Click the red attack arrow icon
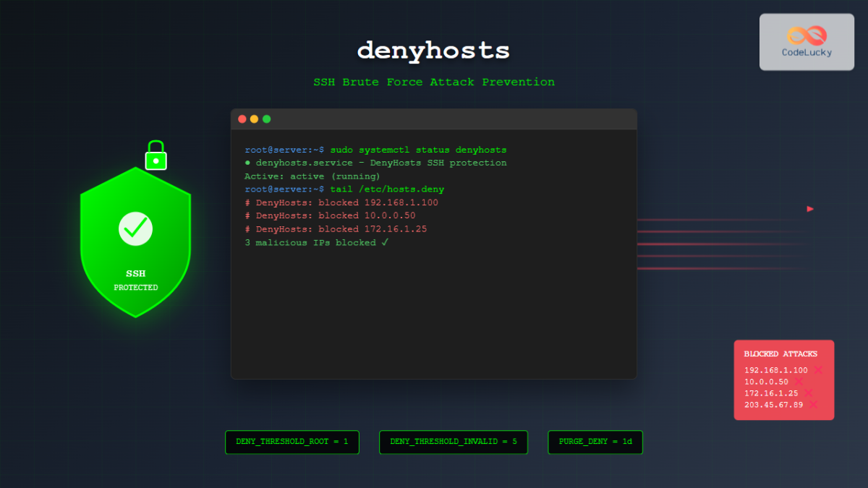868x488 pixels. tap(810, 208)
